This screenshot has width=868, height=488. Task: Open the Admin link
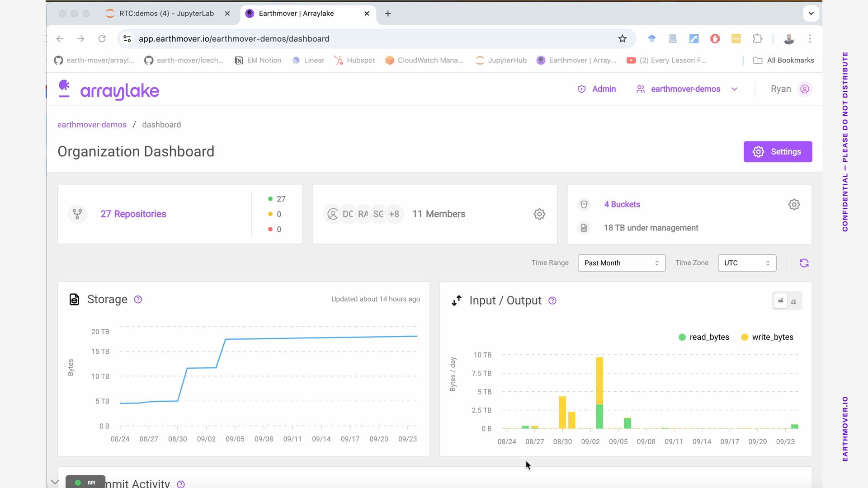604,89
